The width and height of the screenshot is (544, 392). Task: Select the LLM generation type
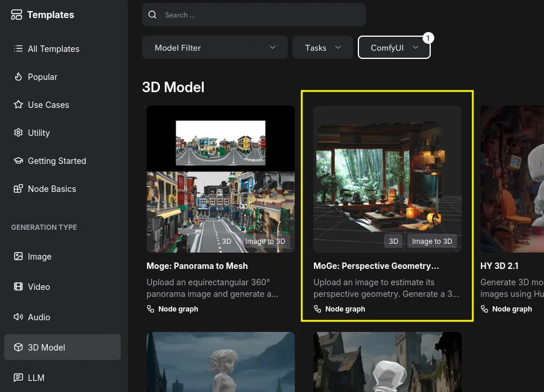(x=62, y=377)
